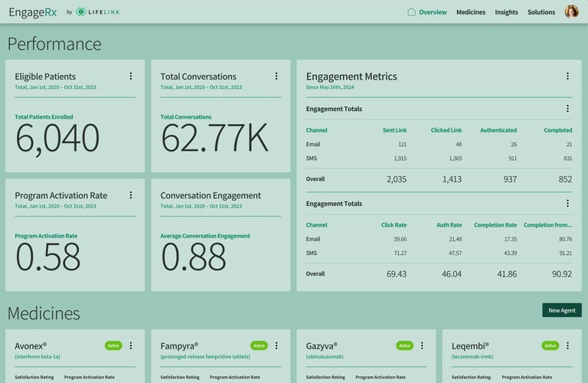Click overall authenticated total 937
This screenshot has height=383, width=588.
(510, 179)
